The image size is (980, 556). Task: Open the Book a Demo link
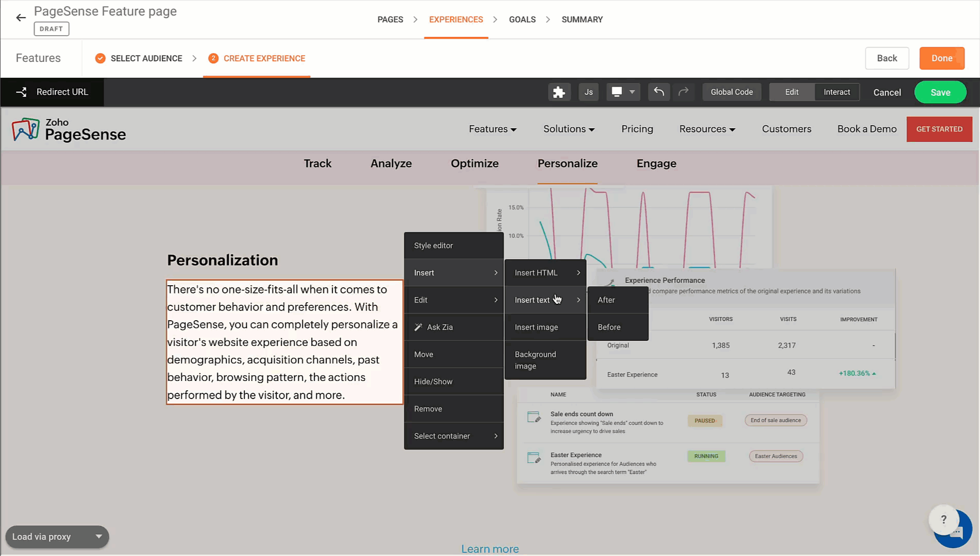pyautogui.click(x=867, y=129)
